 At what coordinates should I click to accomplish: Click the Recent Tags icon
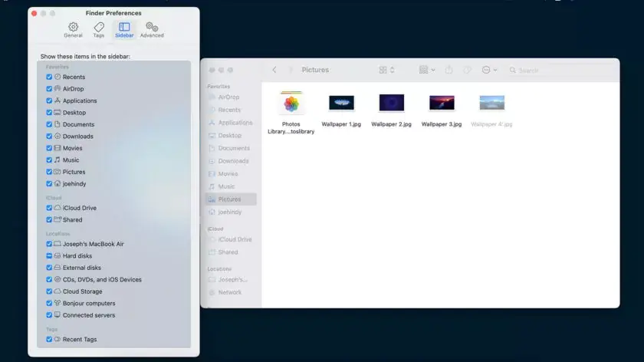(58, 340)
